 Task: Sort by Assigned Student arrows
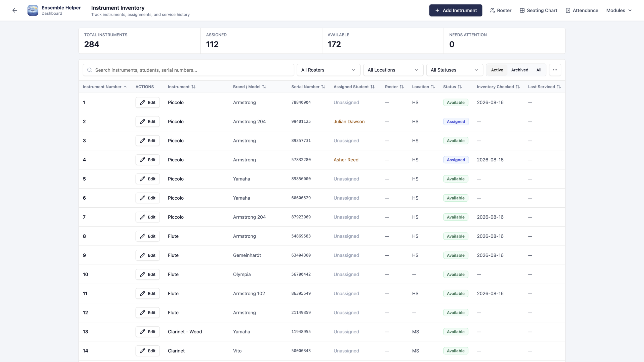coord(373,87)
